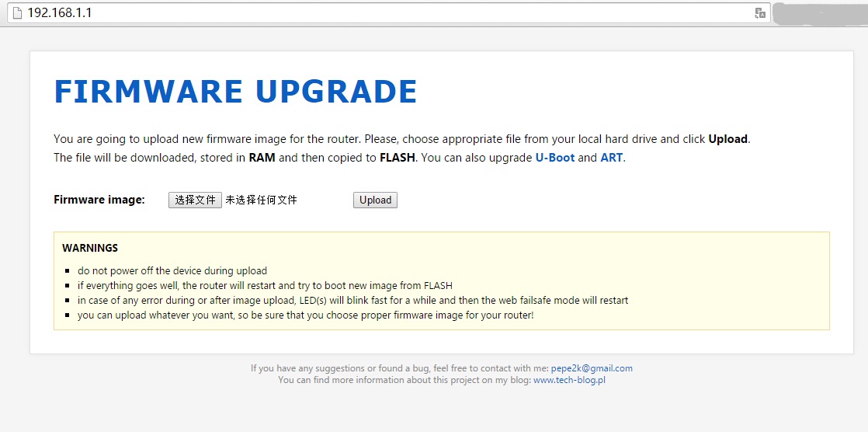Click the 192.168.1.1 address field
The width and height of the screenshot is (868, 432).
[387, 12]
